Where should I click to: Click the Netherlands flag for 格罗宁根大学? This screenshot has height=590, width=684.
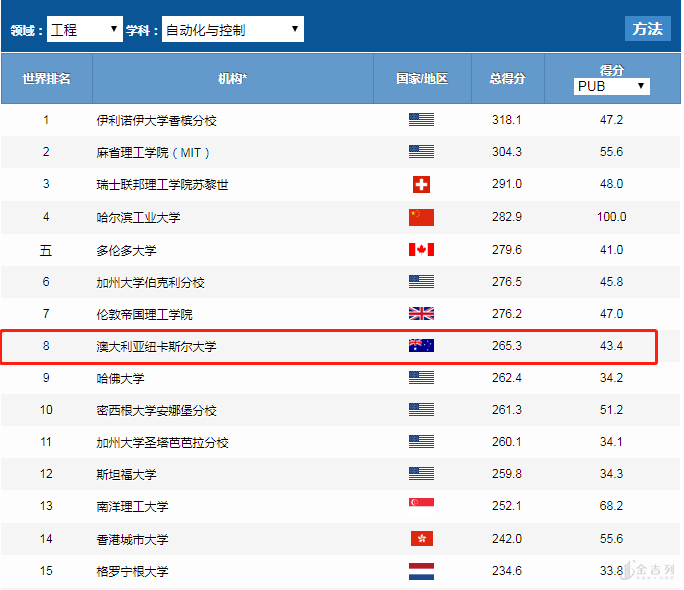point(421,571)
